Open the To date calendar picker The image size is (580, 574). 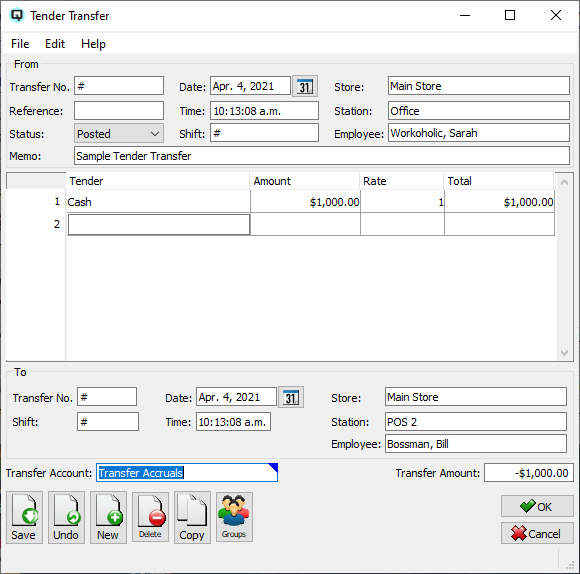pyautogui.click(x=291, y=398)
